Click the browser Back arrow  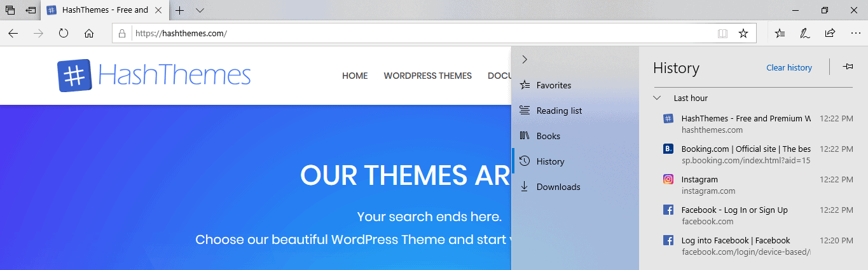[13, 34]
